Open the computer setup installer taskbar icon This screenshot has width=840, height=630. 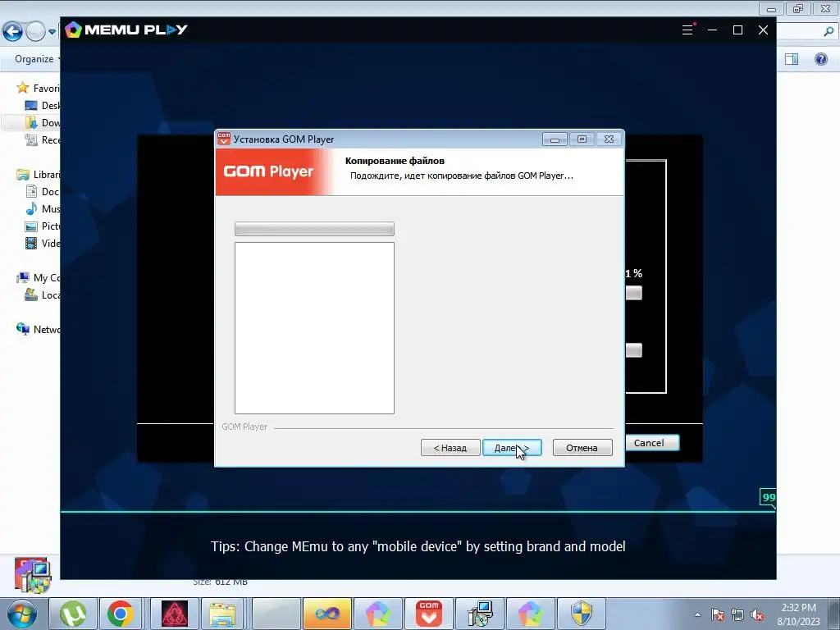click(x=479, y=614)
